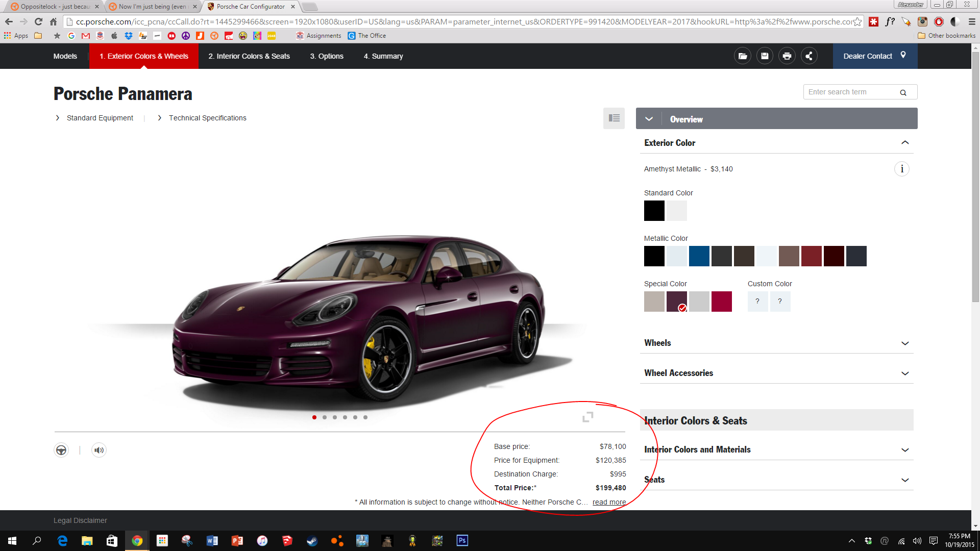Select the first image carousel dot
This screenshot has height=551, width=980.
(x=314, y=417)
